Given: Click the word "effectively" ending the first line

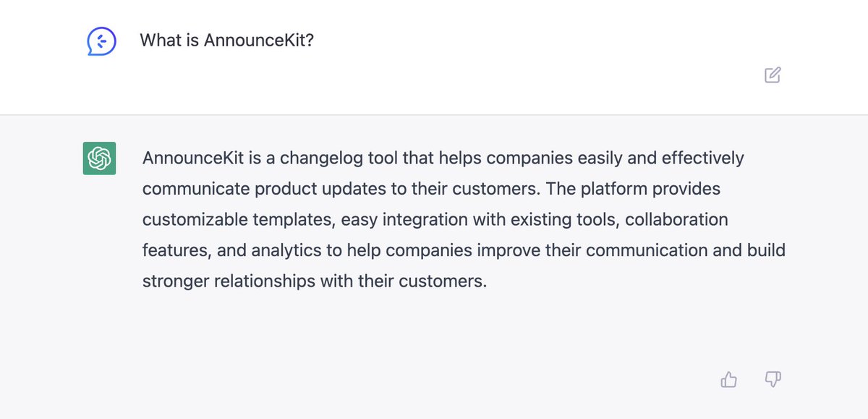Looking at the screenshot, I should (702, 158).
